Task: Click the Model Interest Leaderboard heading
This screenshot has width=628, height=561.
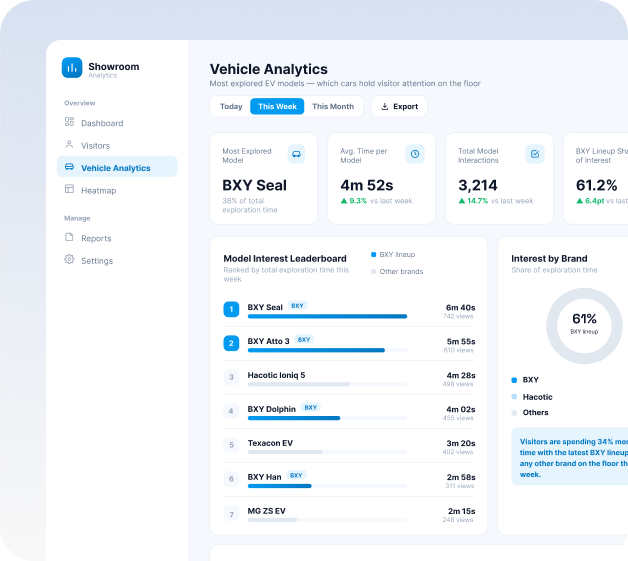Action: coord(285,259)
